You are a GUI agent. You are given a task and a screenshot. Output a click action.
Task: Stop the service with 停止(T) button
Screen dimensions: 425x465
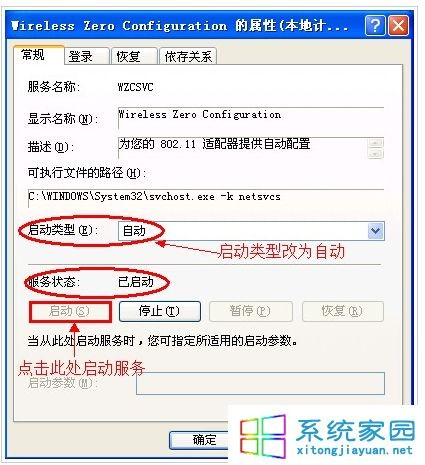(160, 312)
